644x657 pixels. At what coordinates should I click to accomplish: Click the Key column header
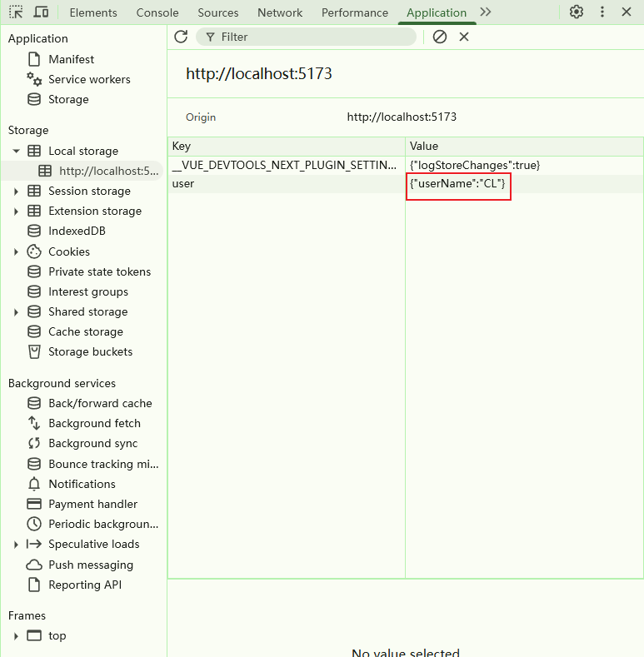[287, 147]
